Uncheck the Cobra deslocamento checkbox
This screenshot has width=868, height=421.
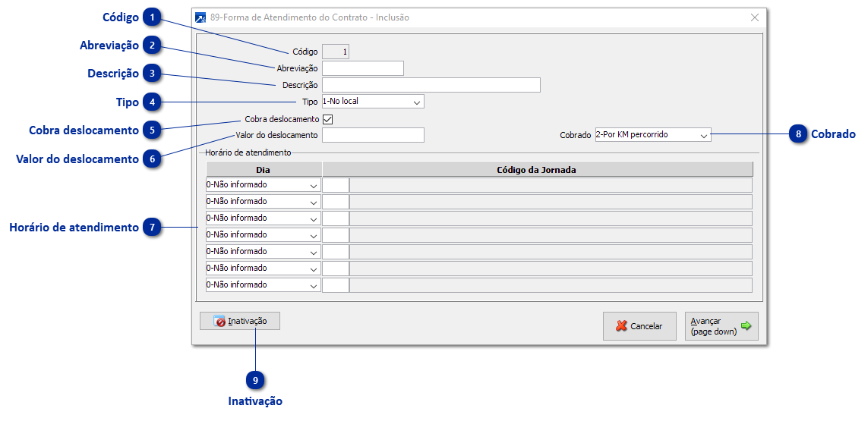coord(328,119)
